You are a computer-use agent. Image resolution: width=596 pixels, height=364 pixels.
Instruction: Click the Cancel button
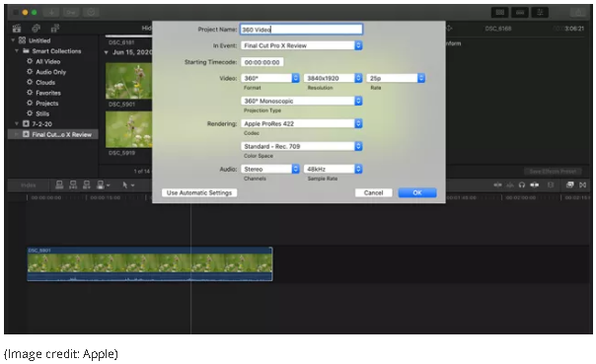pos(373,192)
